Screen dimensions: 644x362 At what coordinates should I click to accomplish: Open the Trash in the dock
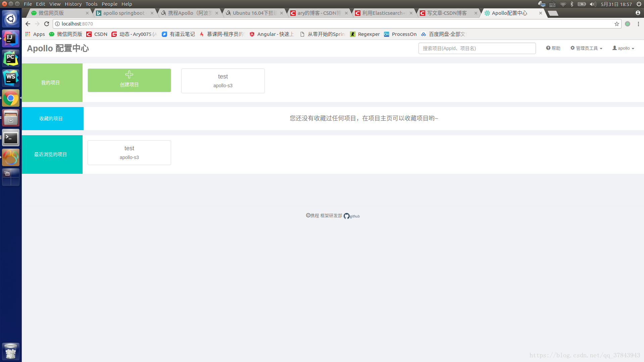pyautogui.click(x=11, y=351)
